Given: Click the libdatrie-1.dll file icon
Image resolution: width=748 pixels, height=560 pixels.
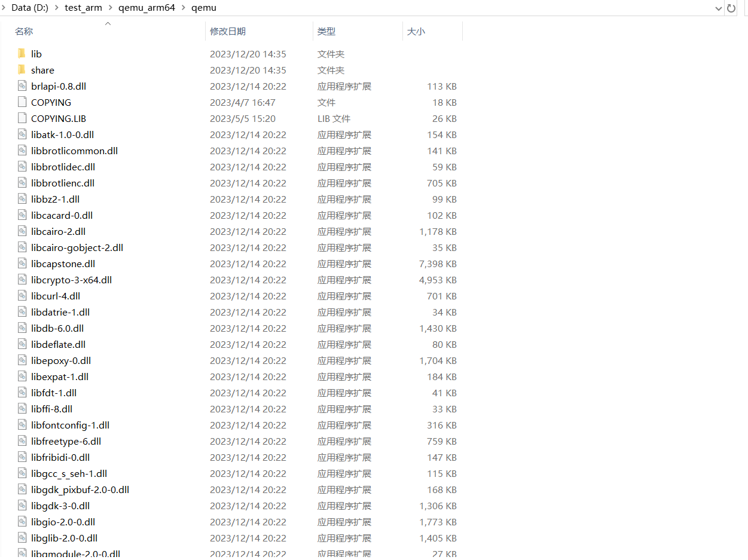Looking at the screenshot, I should click(22, 312).
